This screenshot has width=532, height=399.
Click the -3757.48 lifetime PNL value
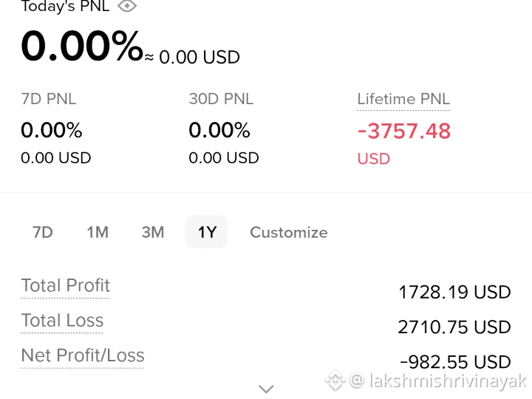coord(403,132)
